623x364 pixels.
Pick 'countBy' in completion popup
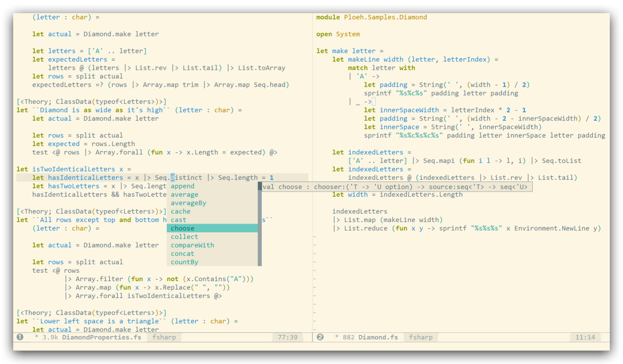click(213, 262)
